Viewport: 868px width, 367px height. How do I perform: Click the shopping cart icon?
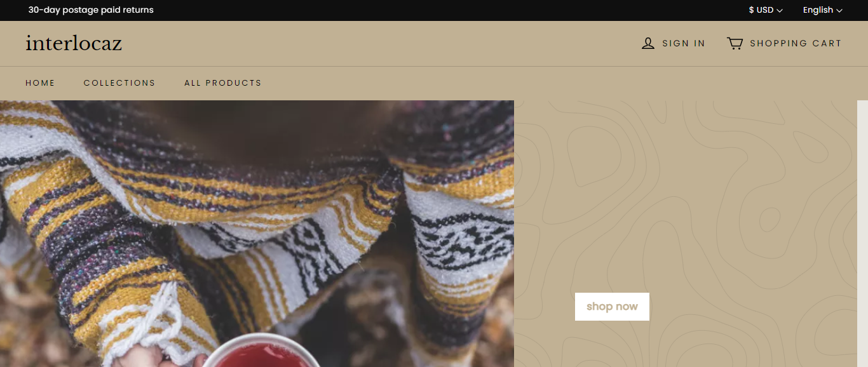(x=735, y=43)
